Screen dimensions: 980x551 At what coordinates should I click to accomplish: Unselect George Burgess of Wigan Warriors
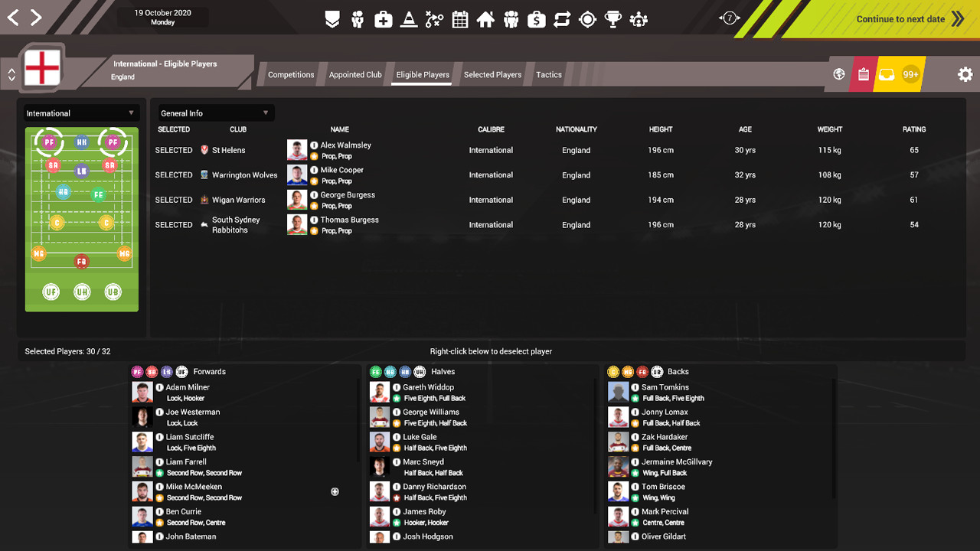point(174,200)
